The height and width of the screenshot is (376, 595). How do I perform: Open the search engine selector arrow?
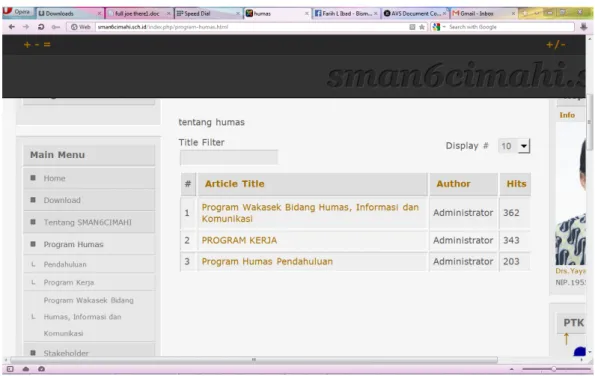[444, 27]
